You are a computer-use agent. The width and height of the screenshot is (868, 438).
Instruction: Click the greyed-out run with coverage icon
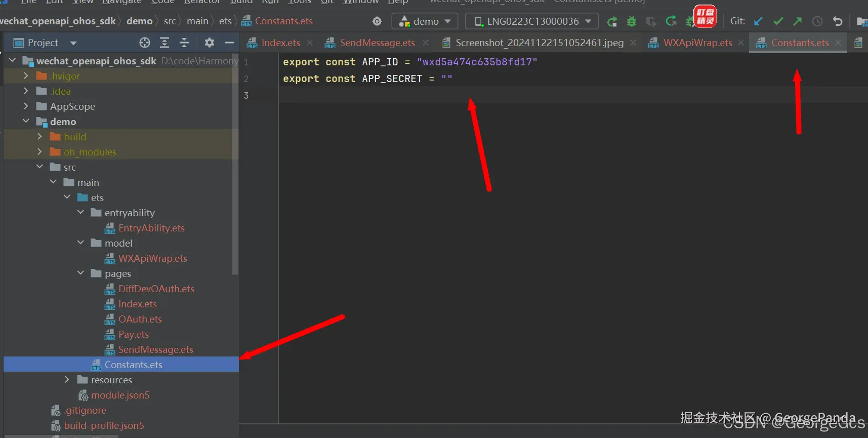pos(651,21)
